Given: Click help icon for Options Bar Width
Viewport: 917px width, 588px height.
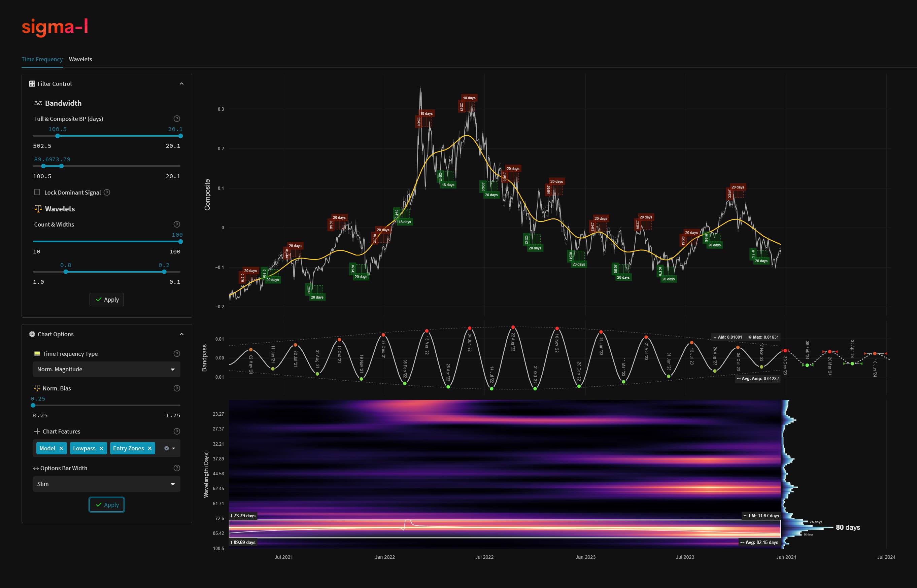Looking at the screenshot, I should tap(177, 468).
